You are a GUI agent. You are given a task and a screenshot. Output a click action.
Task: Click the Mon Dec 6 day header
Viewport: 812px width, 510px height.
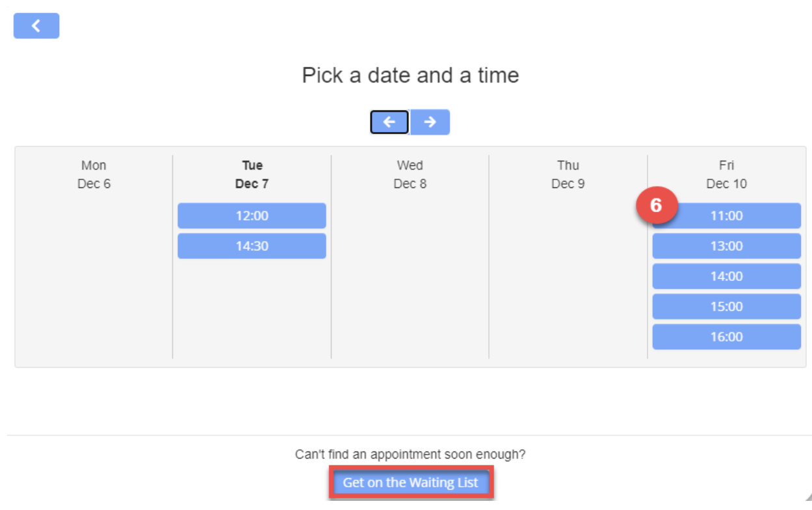coord(94,174)
